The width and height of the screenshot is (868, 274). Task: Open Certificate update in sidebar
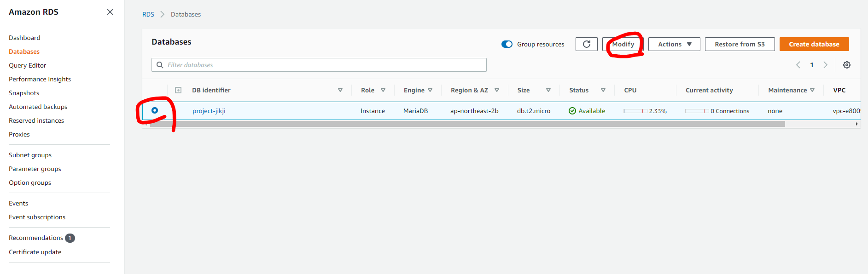35,252
